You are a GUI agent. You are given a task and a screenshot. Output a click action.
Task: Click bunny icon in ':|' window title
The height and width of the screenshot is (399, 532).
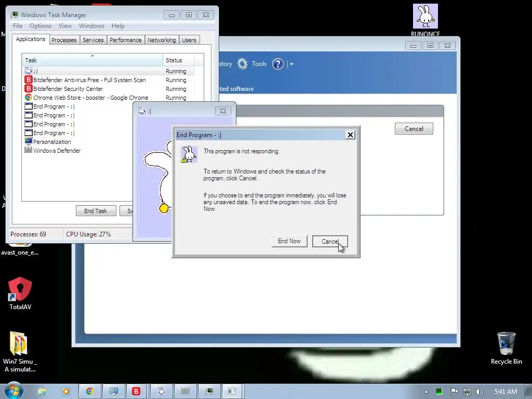click(x=142, y=111)
